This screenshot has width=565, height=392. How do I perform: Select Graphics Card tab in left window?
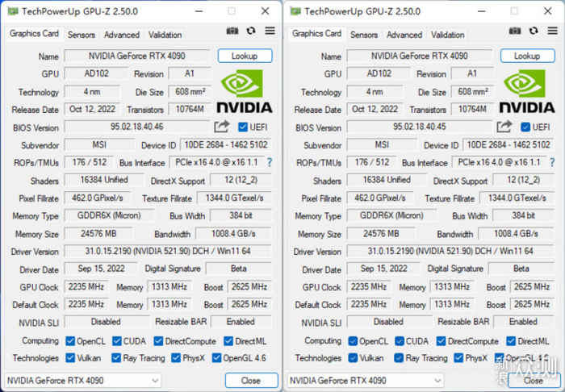[x=34, y=34]
